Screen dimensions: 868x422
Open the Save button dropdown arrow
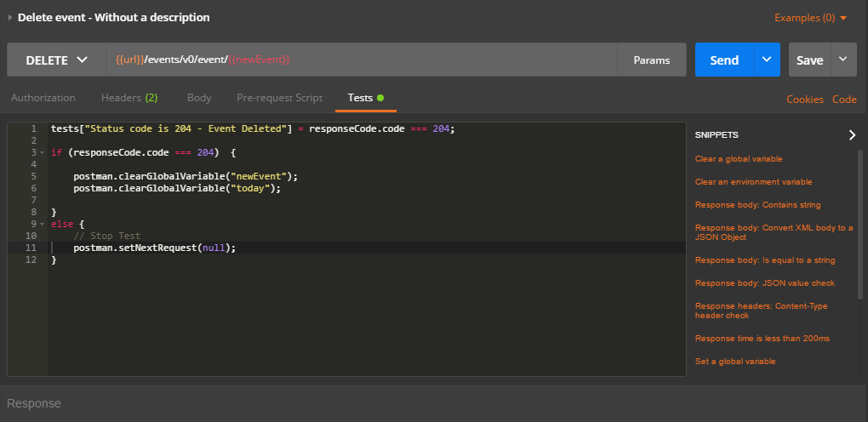pos(843,60)
